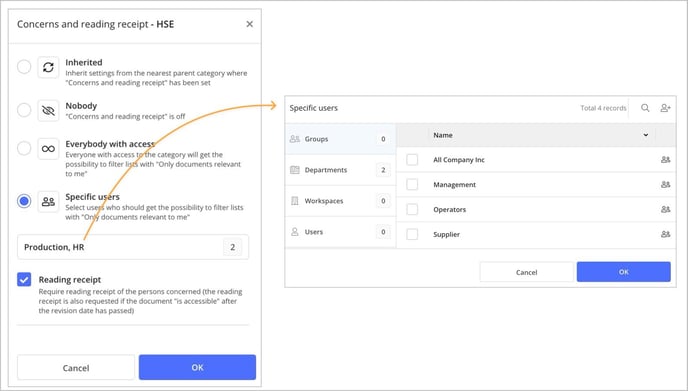Click the members icon for All Company Inc
This screenshot has width=688, height=391.
tap(666, 160)
